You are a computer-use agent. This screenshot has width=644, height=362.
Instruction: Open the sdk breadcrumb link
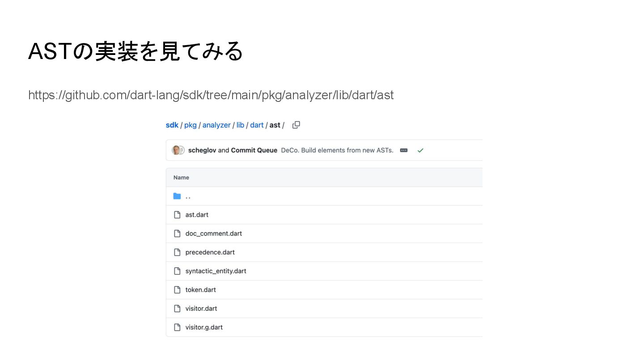coord(172,125)
